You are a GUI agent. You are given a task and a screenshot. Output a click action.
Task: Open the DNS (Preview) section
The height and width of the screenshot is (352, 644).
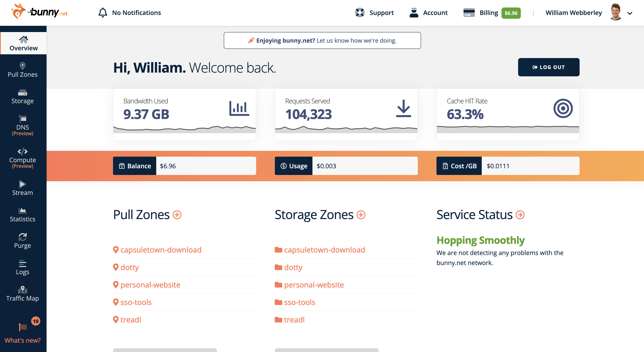coord(22,126)
